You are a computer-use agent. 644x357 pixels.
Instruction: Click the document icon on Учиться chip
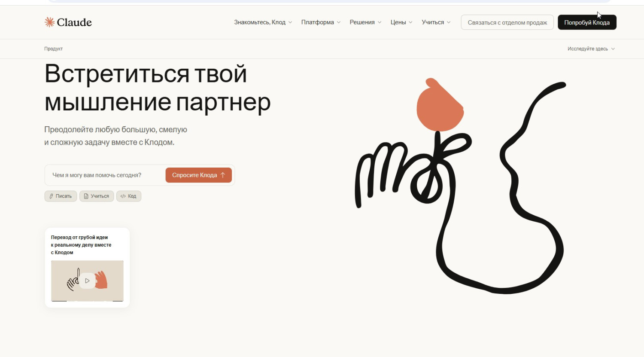tap(86, 196)
